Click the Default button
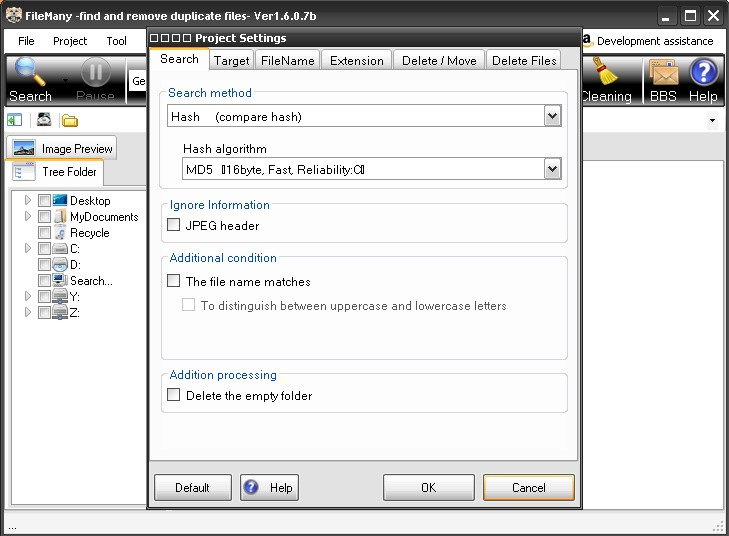Image resolution: width=729 pixels, height=536 pixels. point(192,487)
